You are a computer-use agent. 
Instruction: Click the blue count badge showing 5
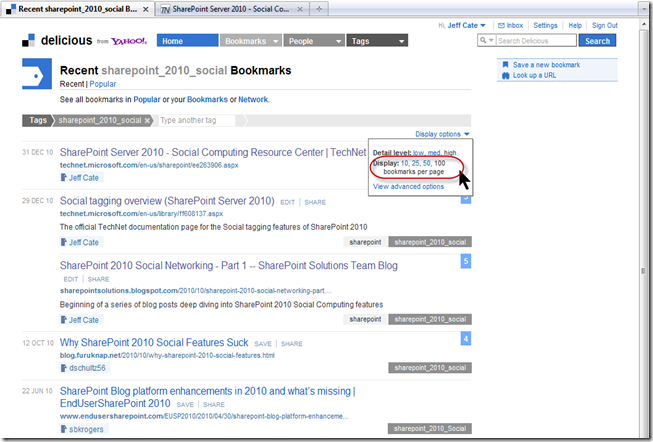pyautogui.click(x=466, y=262)
